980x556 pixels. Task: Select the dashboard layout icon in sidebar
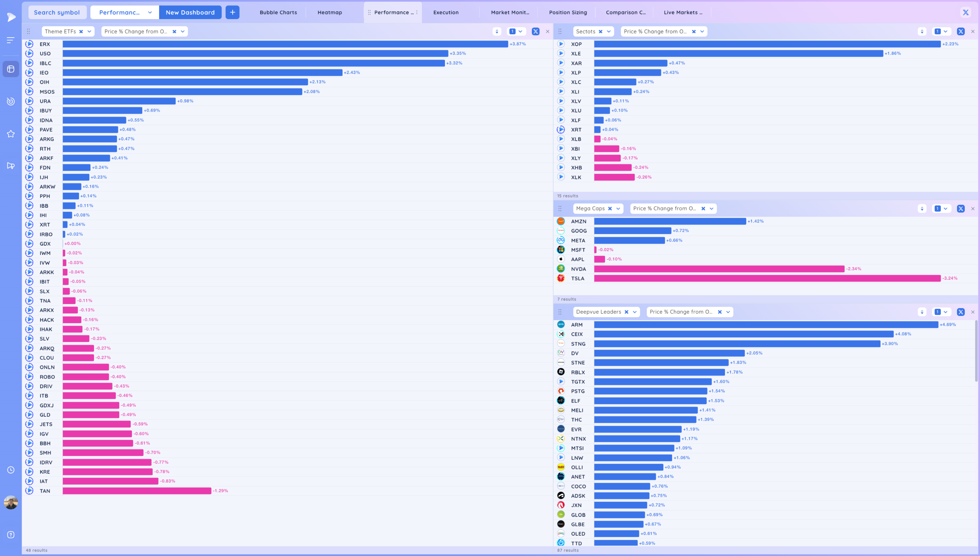11,69
